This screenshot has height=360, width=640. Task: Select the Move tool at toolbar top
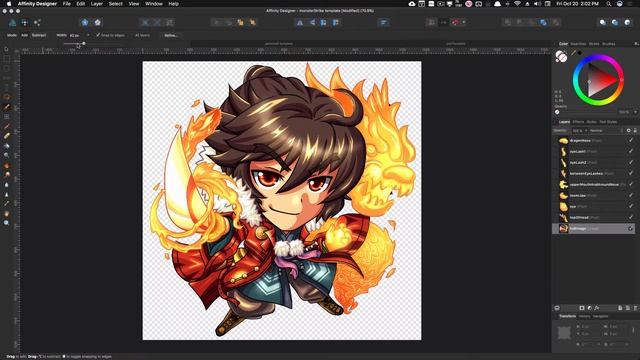[7, 49]
